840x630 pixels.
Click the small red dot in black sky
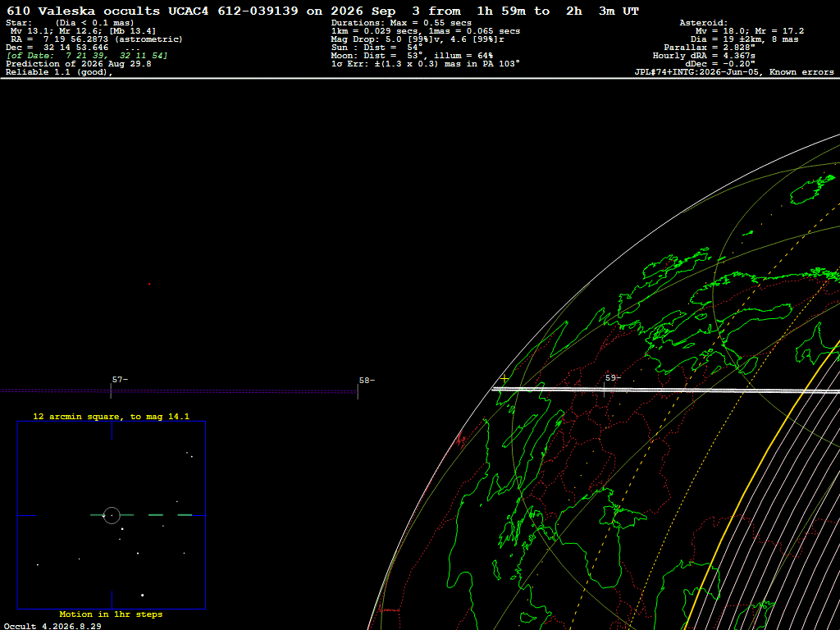click(149, 284)
